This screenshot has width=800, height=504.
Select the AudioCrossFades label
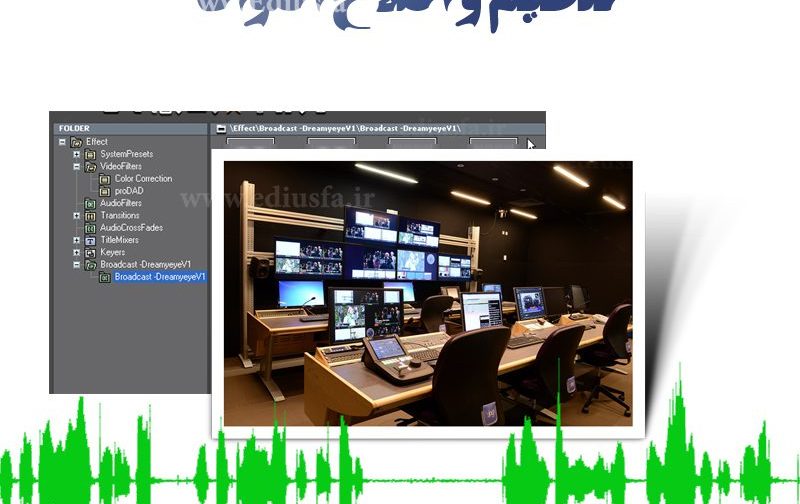click(x=131, y=228)
